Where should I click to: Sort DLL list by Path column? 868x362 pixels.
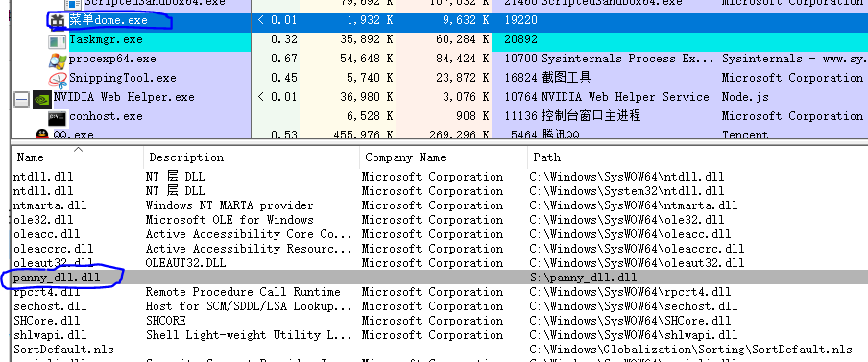697,157
